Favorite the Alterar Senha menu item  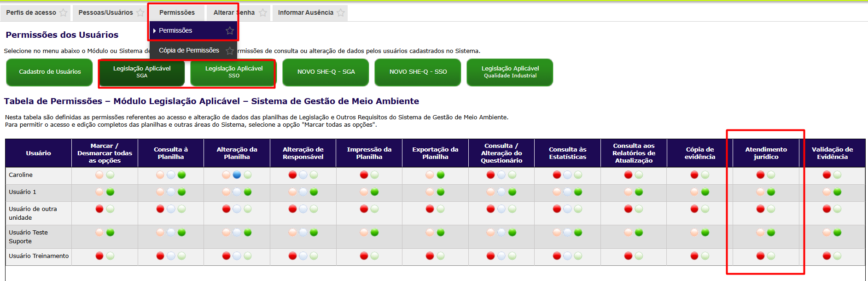pyautogui.click(x=263, y=13)
